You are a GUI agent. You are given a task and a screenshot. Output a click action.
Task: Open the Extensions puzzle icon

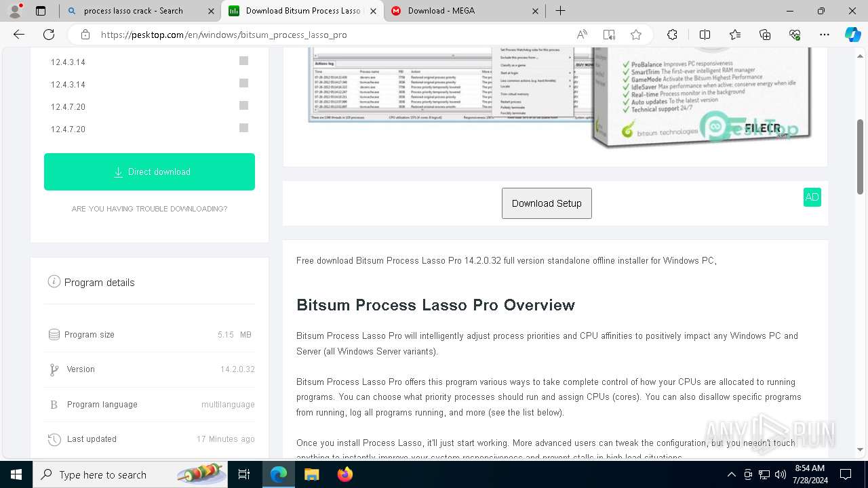click(x=672, y=35)
